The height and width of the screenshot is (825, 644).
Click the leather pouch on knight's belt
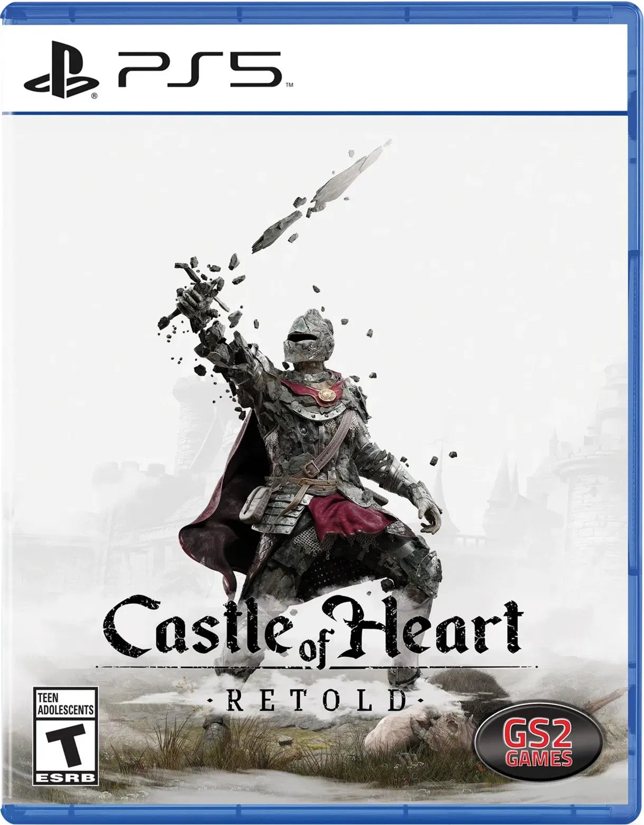(252, 501)
